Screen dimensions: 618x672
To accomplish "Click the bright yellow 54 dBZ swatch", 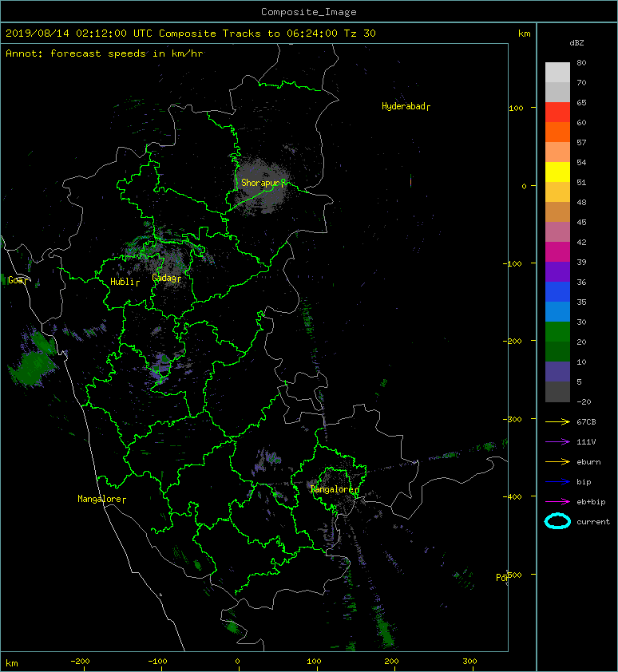I will point(557,172).
